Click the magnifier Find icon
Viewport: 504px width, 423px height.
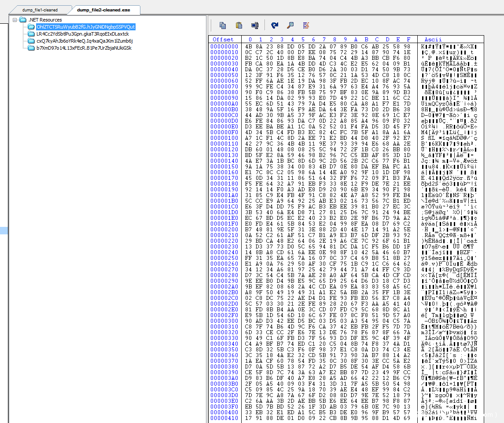click(x=290, y=26)
